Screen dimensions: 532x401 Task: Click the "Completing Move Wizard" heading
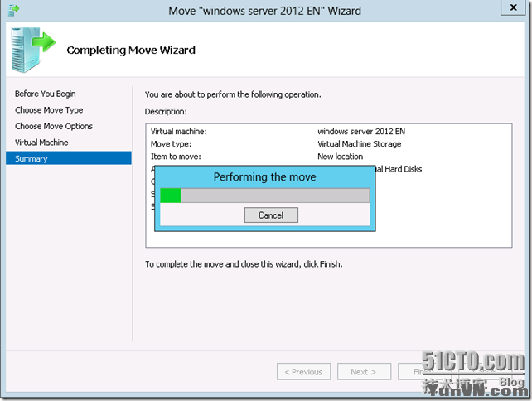(x=131, y=51)
